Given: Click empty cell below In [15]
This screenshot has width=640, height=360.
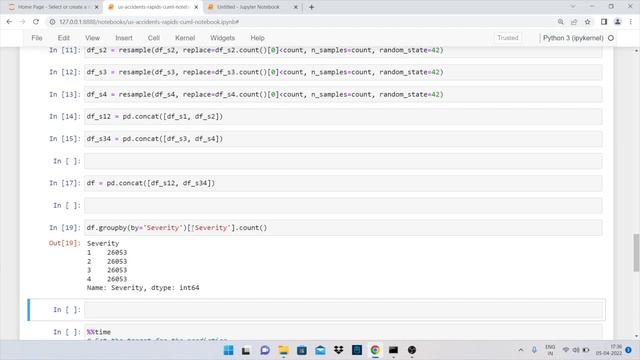Looking at the screenshot, I should click(x=343, y=161).
